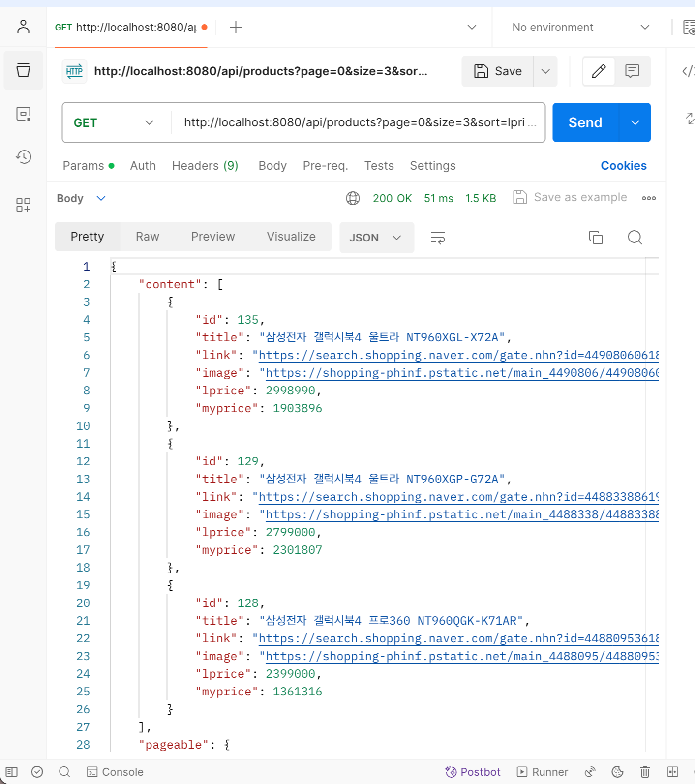Select the Preview response view
The height and width of the screenshot is (784, 695).
[x=213, y=237]
